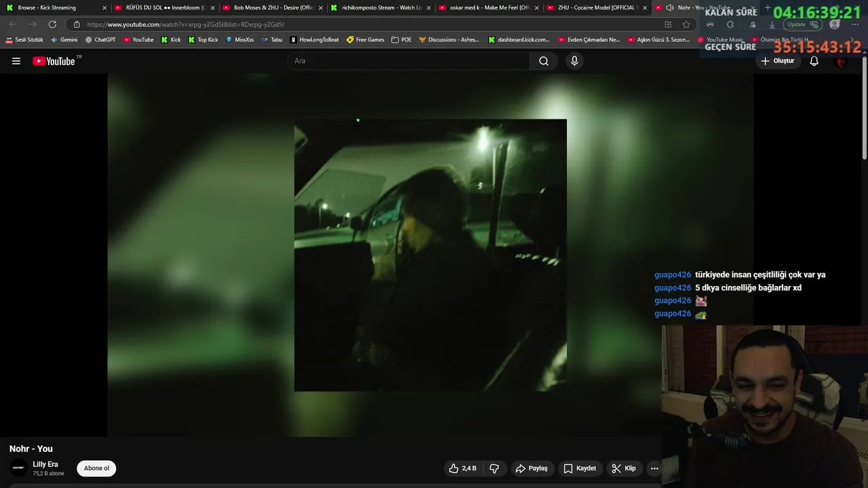Open the YouTube Music bookmark
Image resolution: width=868 pixels, height=488 pixels.
point(721,40)
